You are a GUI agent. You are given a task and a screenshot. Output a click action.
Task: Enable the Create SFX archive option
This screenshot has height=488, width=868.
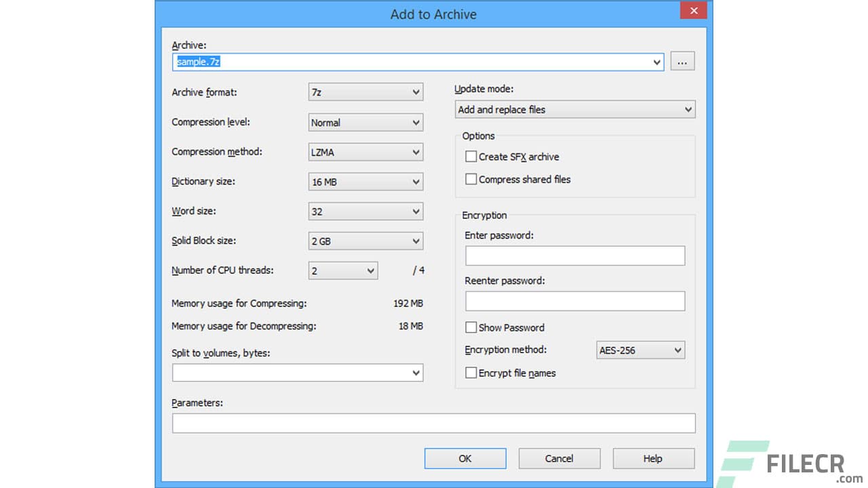(x=471, y=157)
